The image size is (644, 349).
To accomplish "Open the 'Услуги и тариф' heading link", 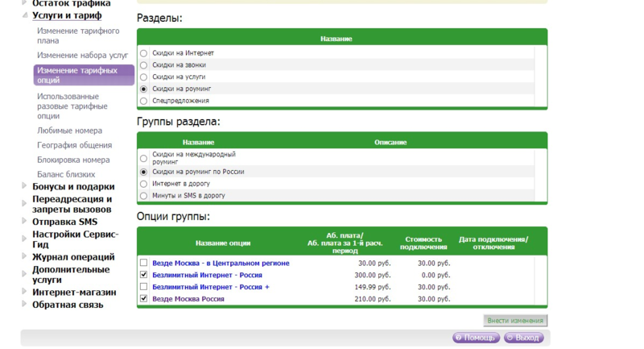I will point(67,15).
